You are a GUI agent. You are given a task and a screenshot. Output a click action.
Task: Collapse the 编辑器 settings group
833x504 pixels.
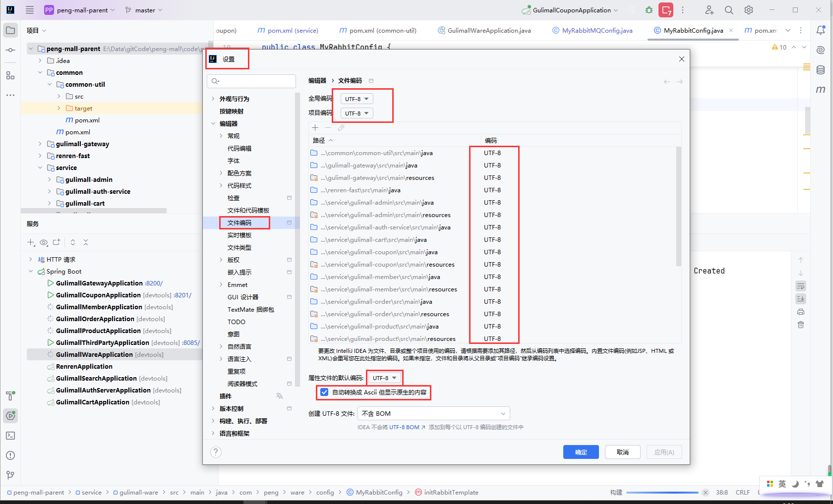point(213,123)
